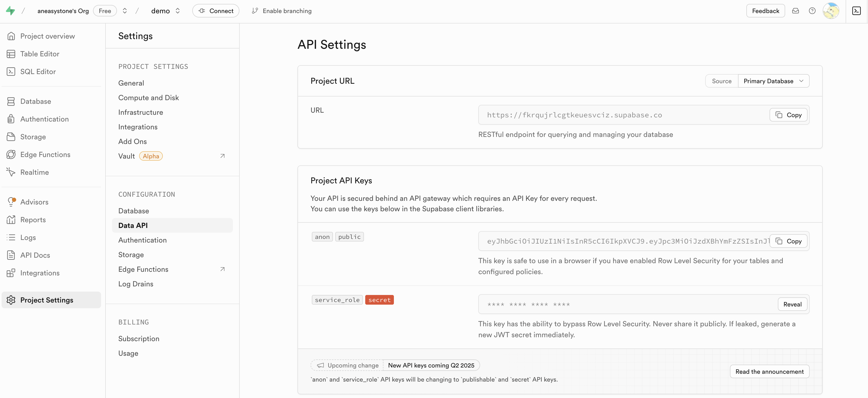Click the git branch icon beside Enable branching
The height and width of the screenshot is (398, 868).
255,11
